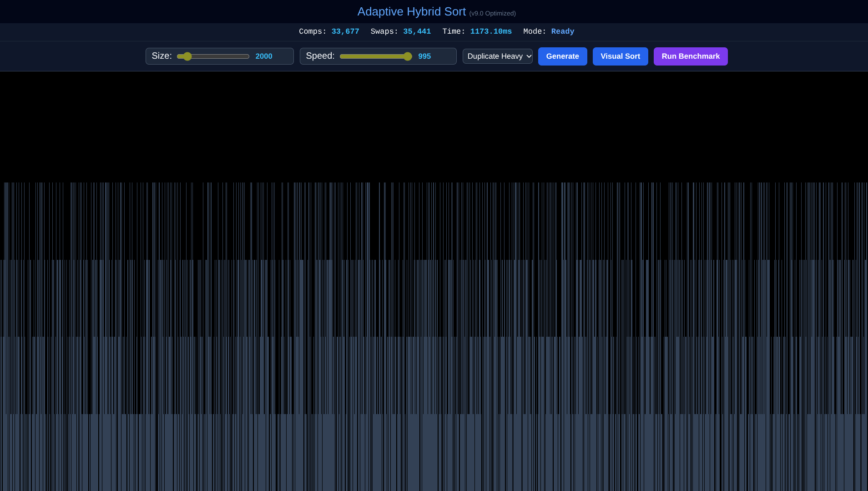Click the v9.0 Optimized version label
868x491 pixels.
coord(493,14)
